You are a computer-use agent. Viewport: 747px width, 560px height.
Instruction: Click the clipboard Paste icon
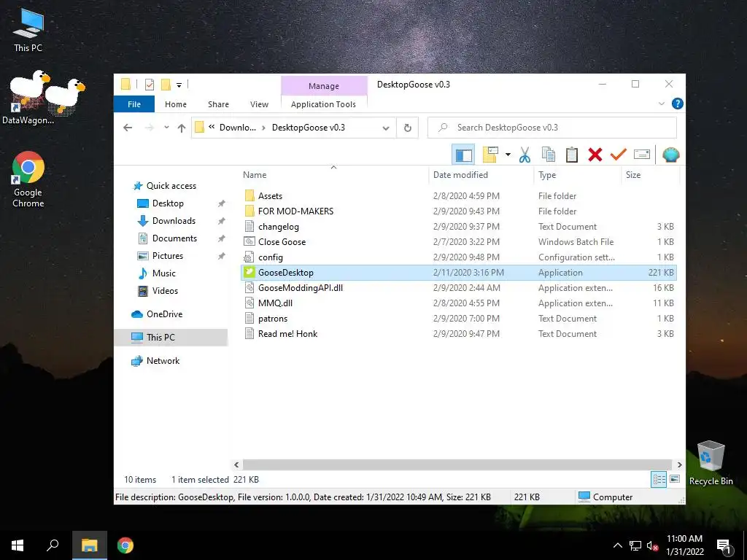[x=572, y=155]
